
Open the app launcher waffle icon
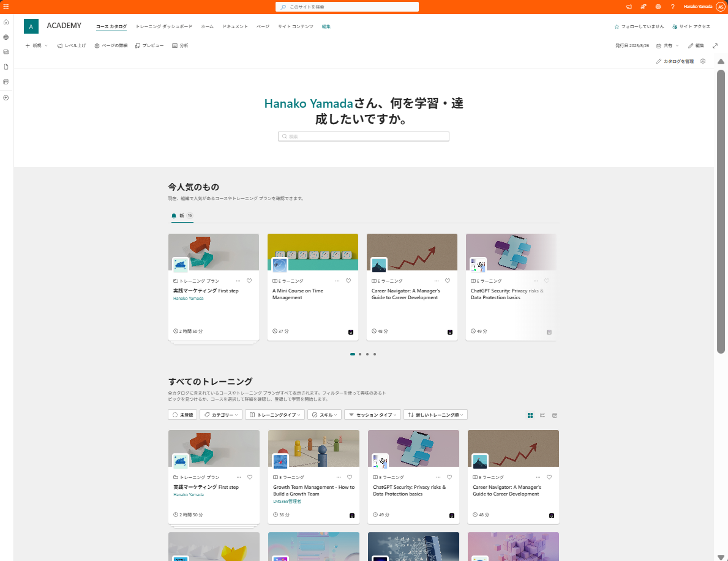tap(6, 7)
